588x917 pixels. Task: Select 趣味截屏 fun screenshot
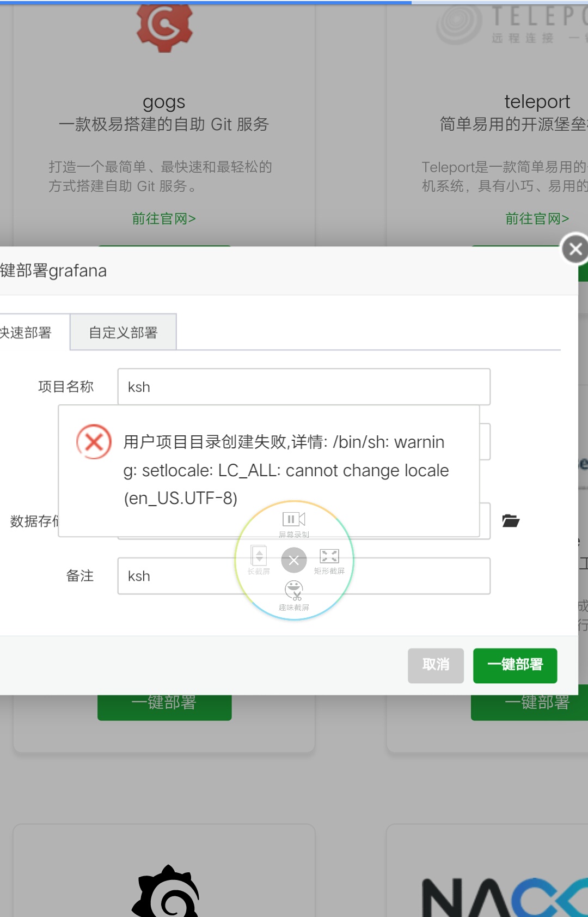click(294, 596)
